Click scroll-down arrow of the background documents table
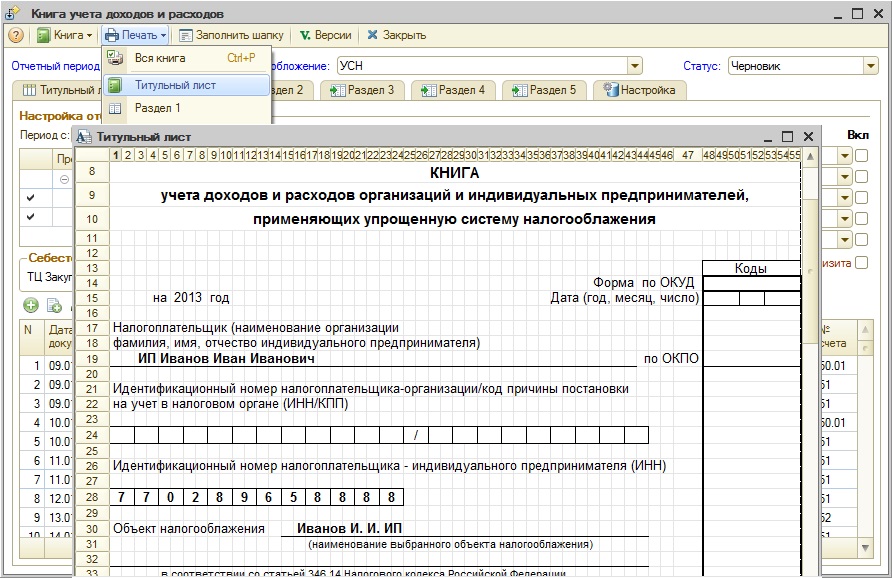 [865, 548]
